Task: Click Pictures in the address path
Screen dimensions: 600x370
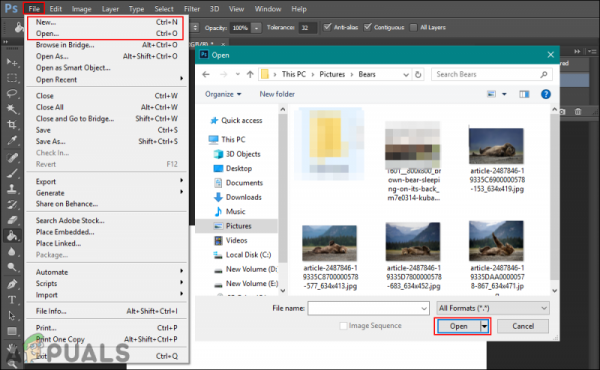Action: point(332,74)
